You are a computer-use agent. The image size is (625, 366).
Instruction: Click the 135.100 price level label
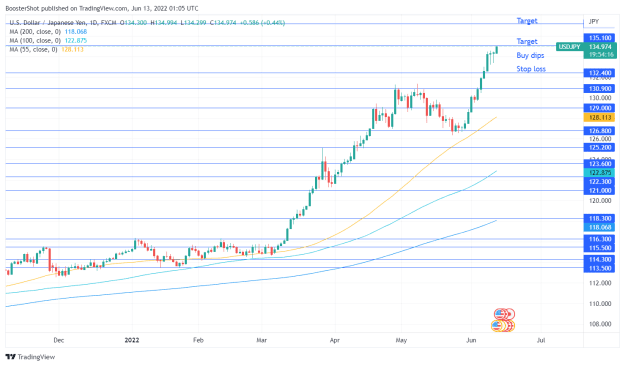point(599,38)
